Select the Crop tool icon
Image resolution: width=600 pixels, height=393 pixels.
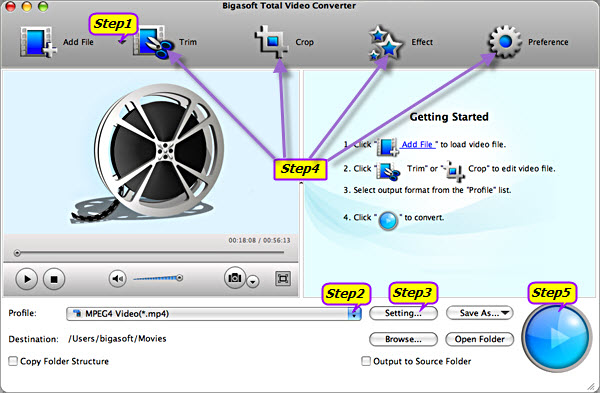(x=271, y=41)
